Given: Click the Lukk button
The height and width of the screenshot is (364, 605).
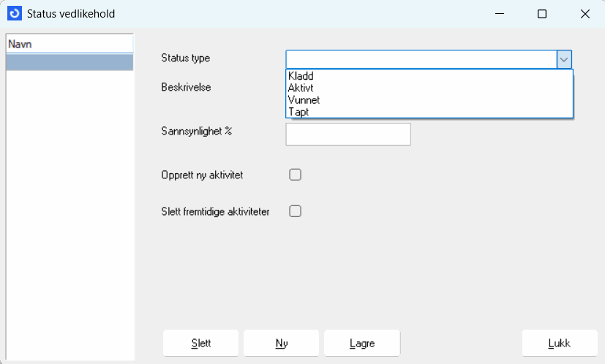Looking at the screenshot, I should (x=560, y=343).
